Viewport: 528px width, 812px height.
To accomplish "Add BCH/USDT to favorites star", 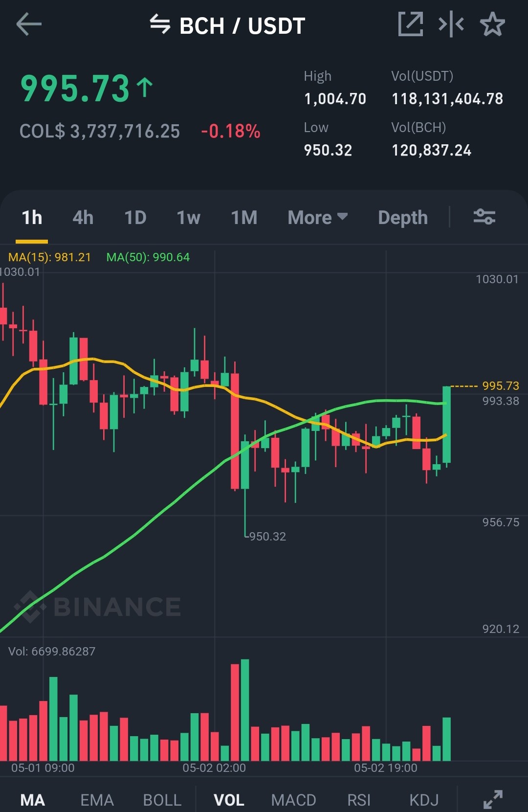I will click(492, 24).
